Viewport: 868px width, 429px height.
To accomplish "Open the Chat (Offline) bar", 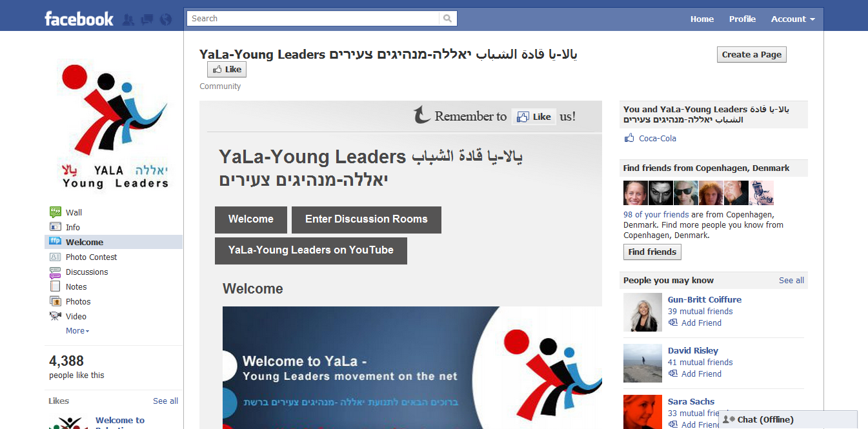I will pyautogui.click(x=787, y=419).
